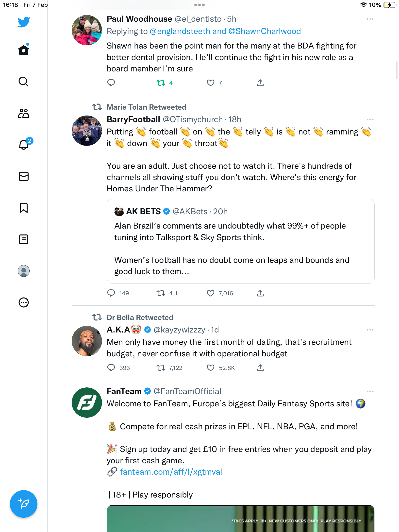
Task: Go to the Home timeline icon
Action: click(24, 50)
